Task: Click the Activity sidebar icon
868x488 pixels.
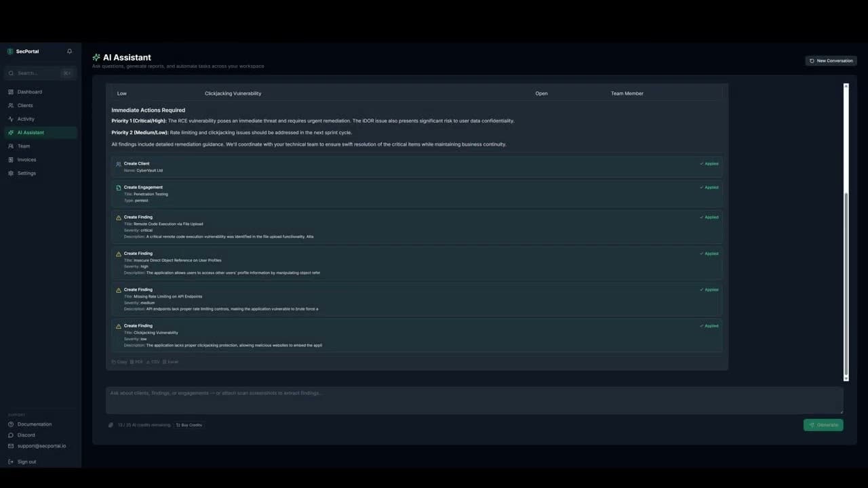Action: click(x=10, y=119)
